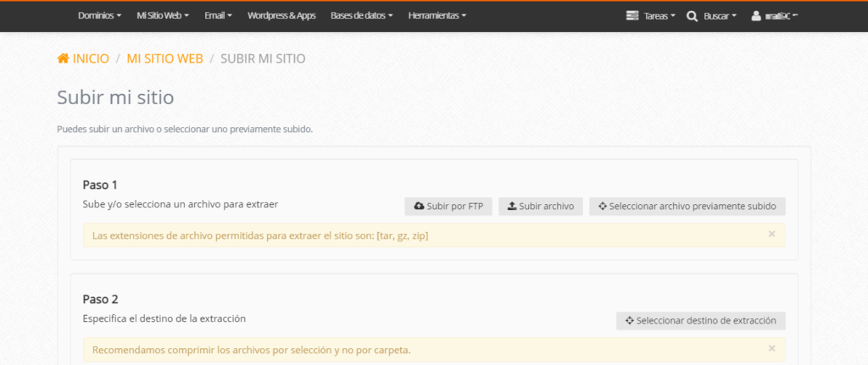Image resolution: width=868 pixels, height=365 pixels.
Task: Dismiss the allowed file extensions notice
Action: (771, 234)
